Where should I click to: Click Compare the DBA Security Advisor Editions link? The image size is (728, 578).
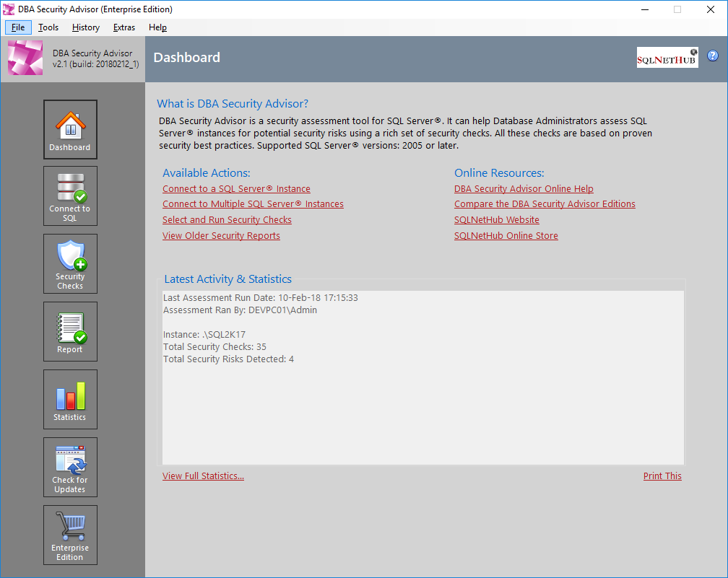(x=545, y=204)
